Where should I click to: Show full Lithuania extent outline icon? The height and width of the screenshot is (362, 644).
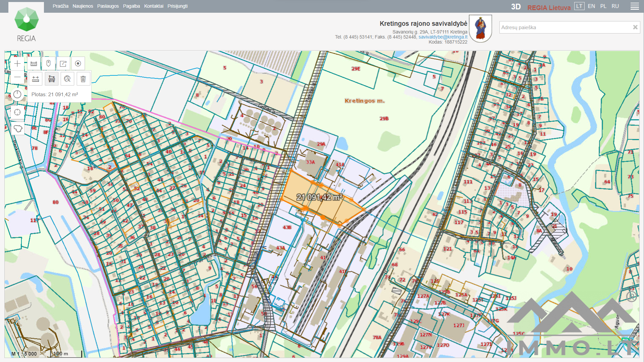click(17, 128)
